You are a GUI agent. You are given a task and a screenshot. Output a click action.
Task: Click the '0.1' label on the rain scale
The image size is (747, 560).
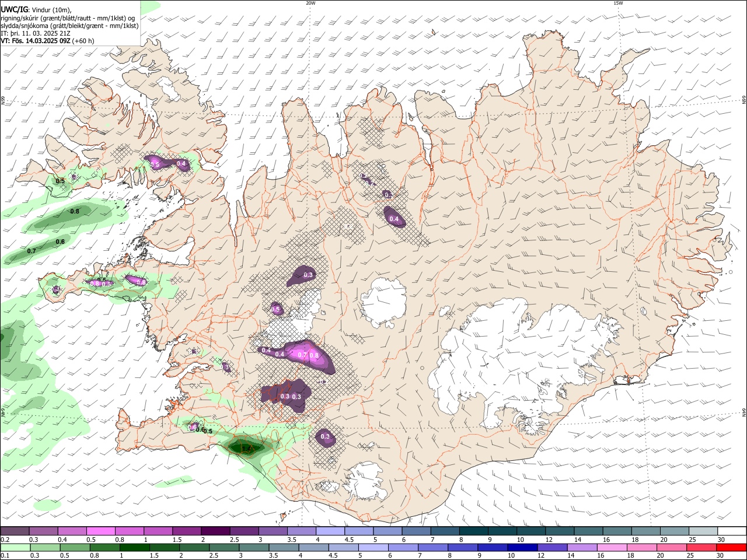click(5, 556)
